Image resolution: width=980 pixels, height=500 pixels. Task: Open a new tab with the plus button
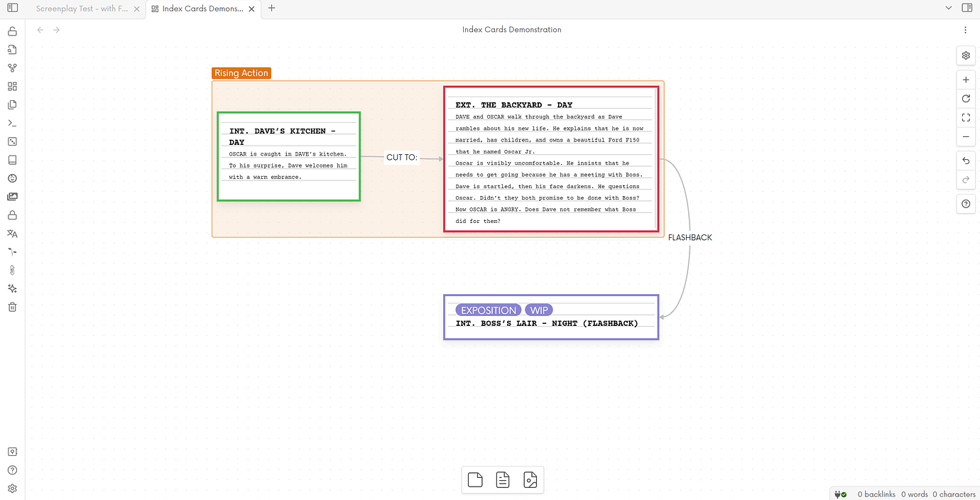(271, 9)
